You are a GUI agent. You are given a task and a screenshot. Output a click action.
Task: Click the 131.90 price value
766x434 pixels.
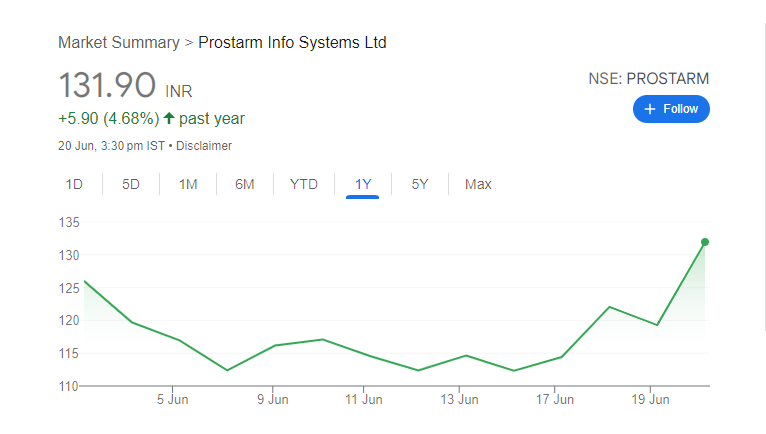tap(107, 85)
